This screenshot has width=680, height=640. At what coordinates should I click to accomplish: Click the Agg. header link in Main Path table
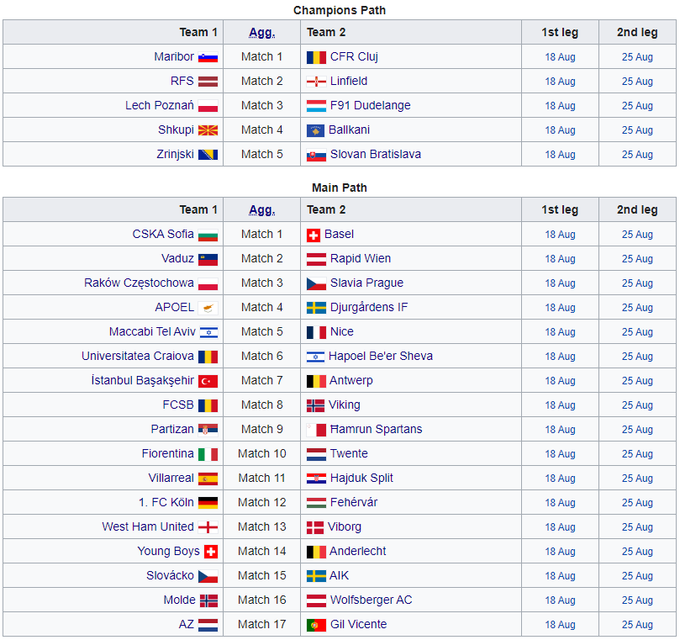pos(261,210)
